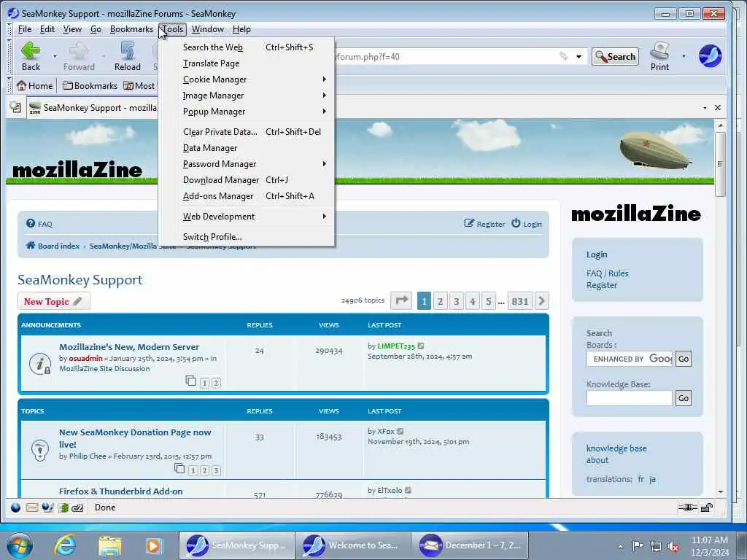
Task: Open the Help menu
Action: tap(241, 29)
